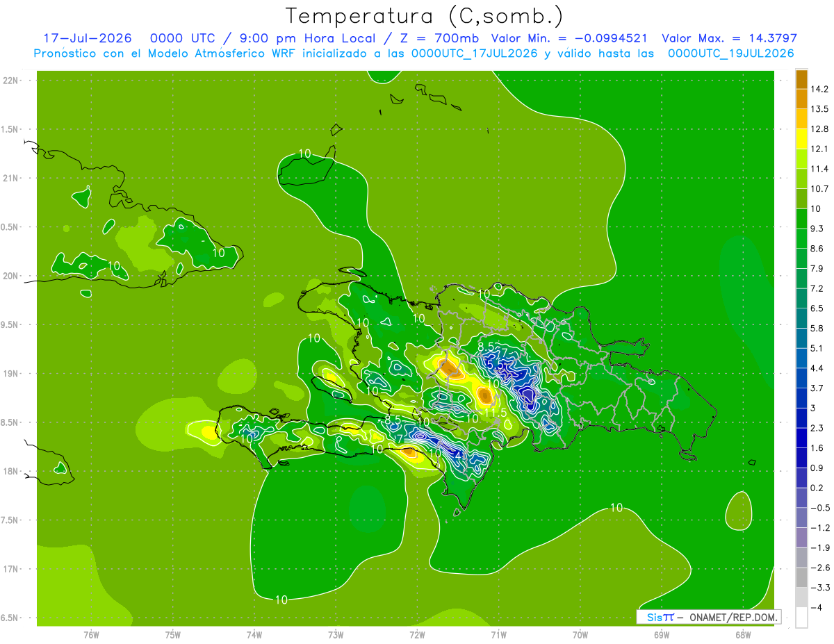The width and height of the screenshot is (834, 644).
Task: Click the '5.5' contour label on the map
Action: coord(496,365)
